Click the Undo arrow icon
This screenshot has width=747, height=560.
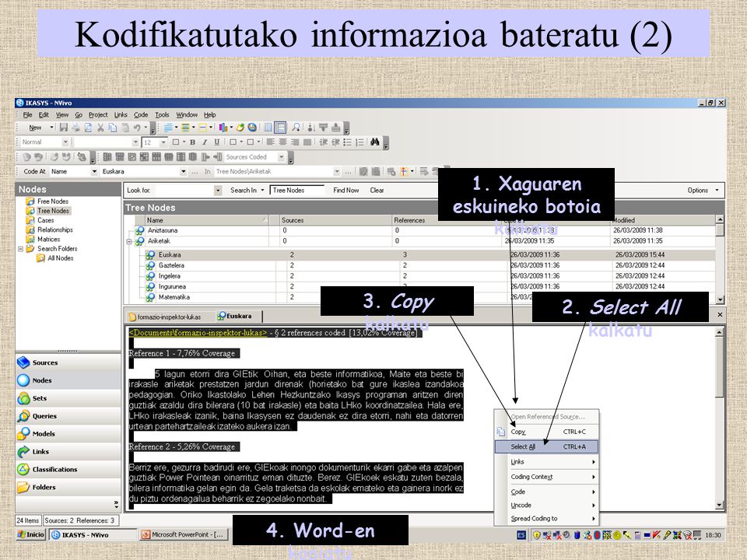point(137,128)
